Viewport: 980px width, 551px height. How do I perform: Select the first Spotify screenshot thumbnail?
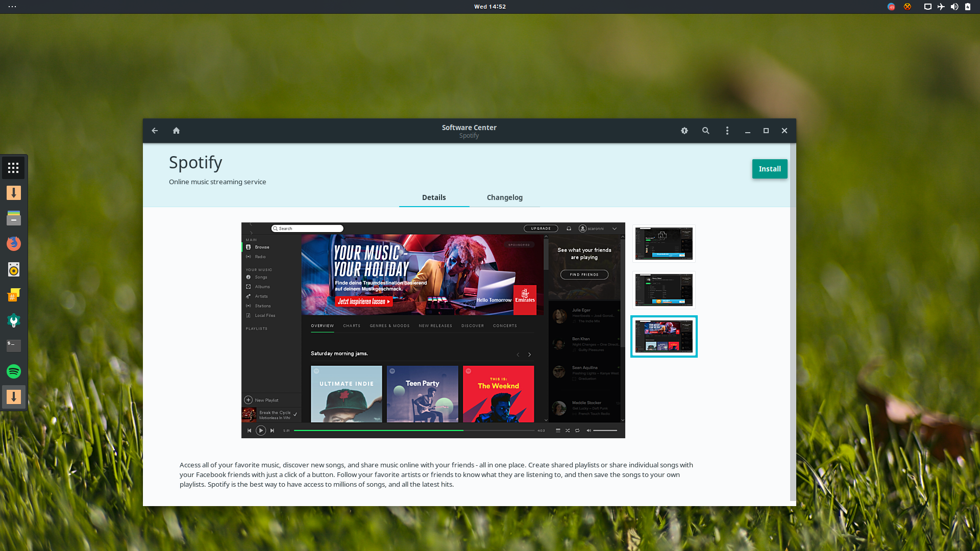[664, 243]
